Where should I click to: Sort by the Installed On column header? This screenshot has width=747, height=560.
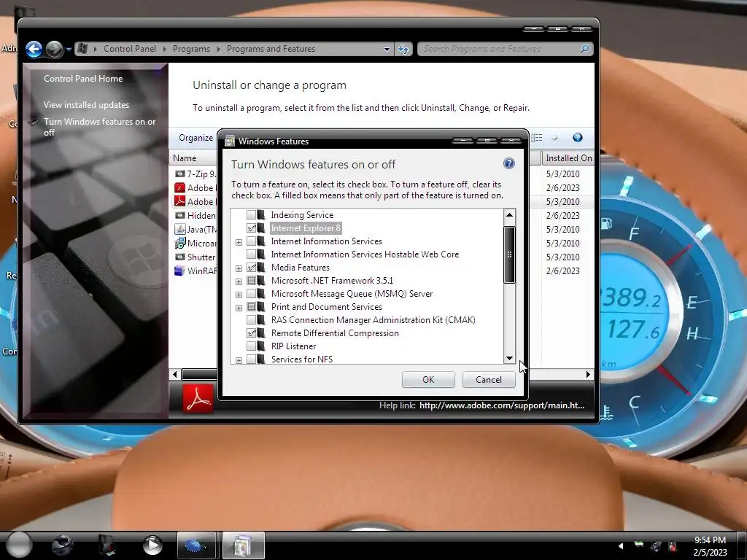(x=568, y=158)
